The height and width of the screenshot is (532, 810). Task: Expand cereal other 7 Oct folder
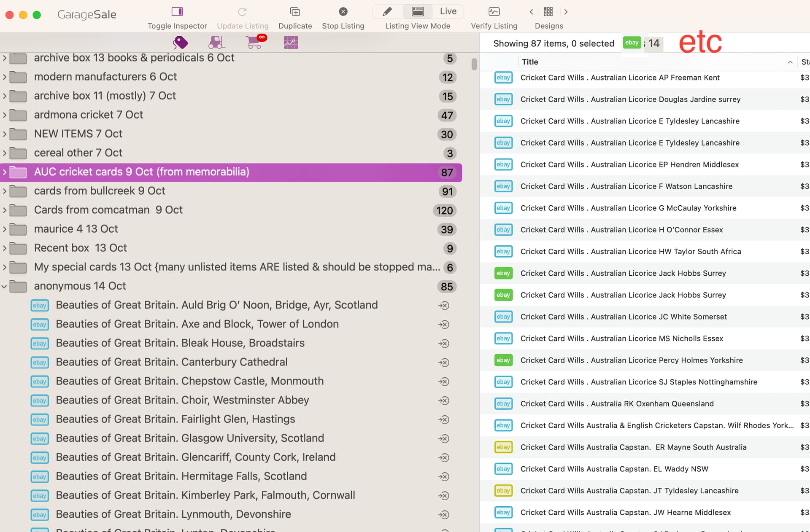[5, 153]
